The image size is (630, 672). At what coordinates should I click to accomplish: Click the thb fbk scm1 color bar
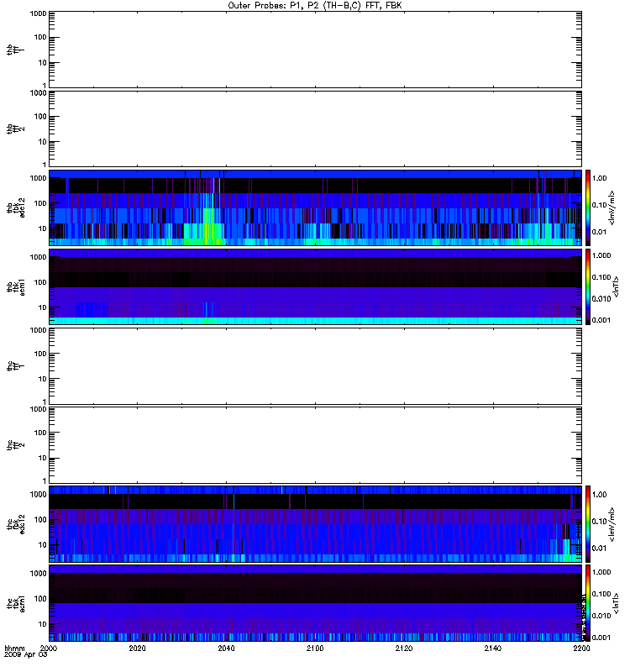click(x=588, y=286)
